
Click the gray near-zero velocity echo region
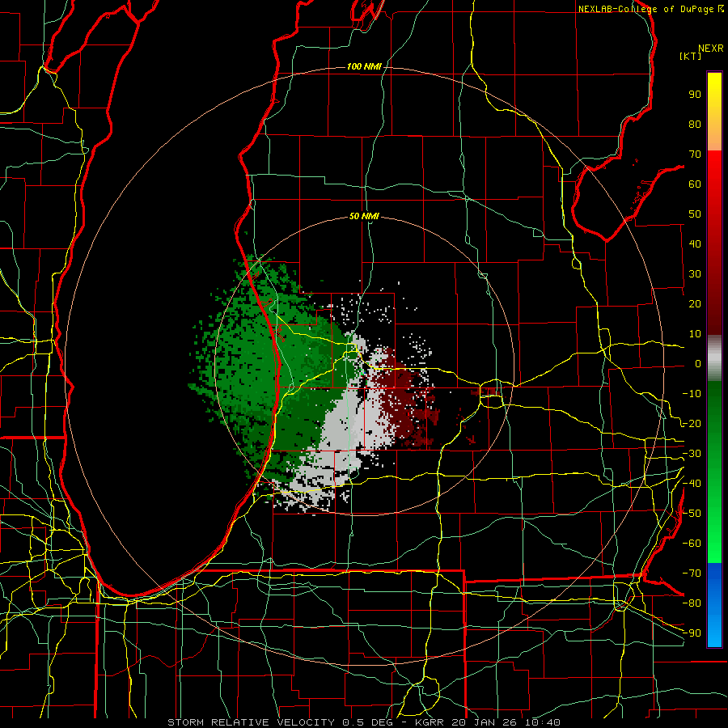[348, 427]
